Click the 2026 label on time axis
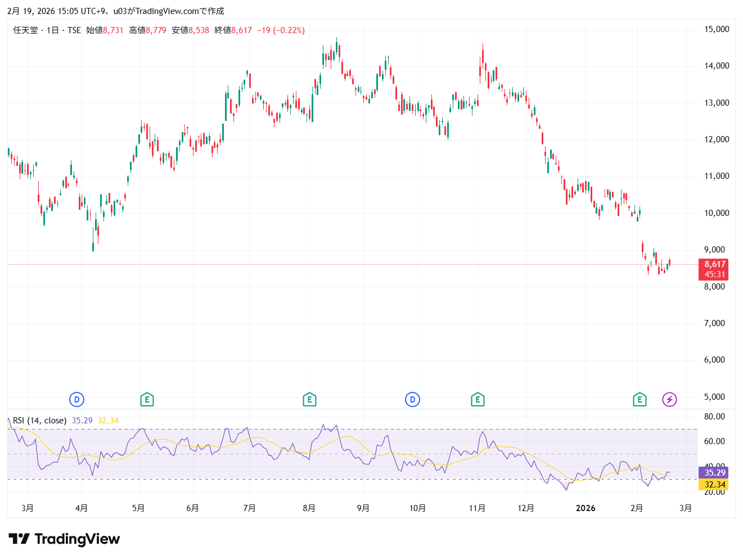The width and height of the screenshot is (743, 560). (x=586, y=508)
